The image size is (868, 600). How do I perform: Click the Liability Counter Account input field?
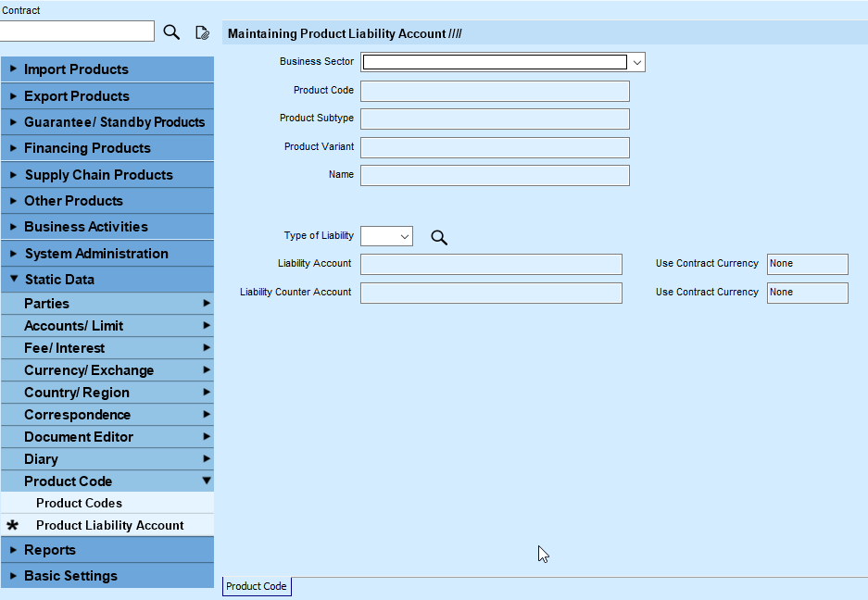(x=491, y=294)
